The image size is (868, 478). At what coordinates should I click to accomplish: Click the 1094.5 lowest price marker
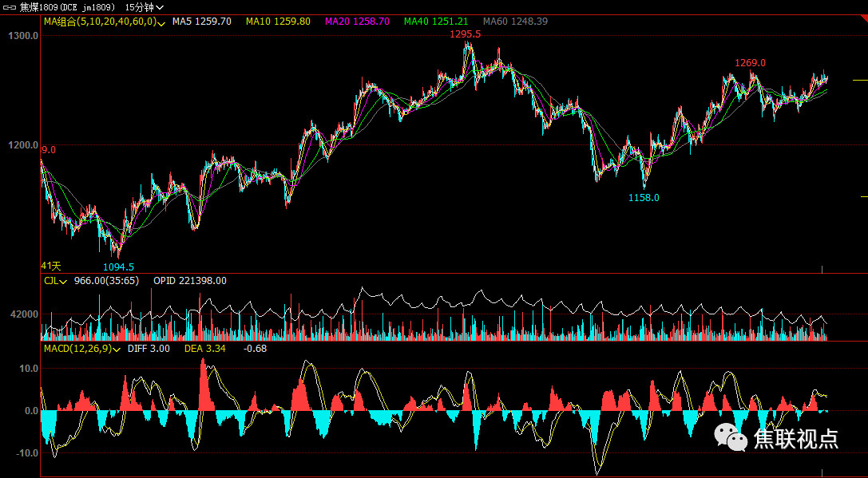[118, 267]
